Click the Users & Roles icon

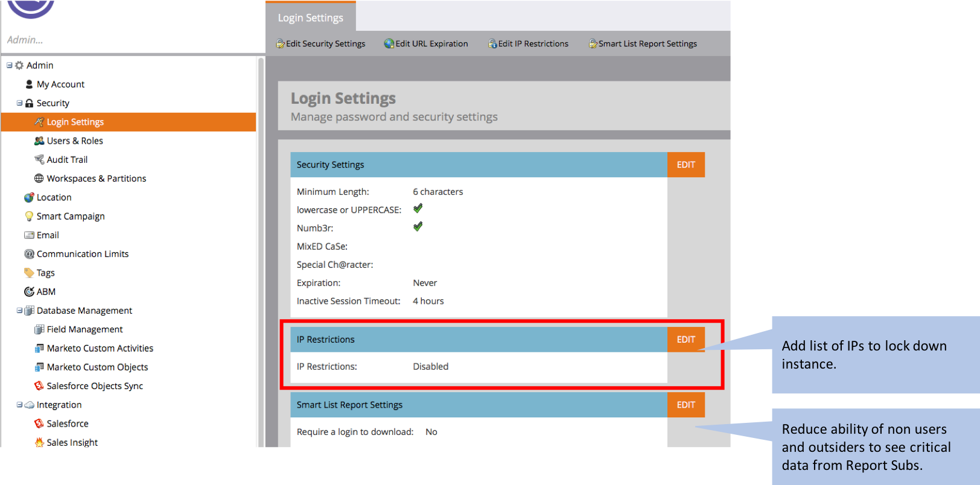point(39,141)
